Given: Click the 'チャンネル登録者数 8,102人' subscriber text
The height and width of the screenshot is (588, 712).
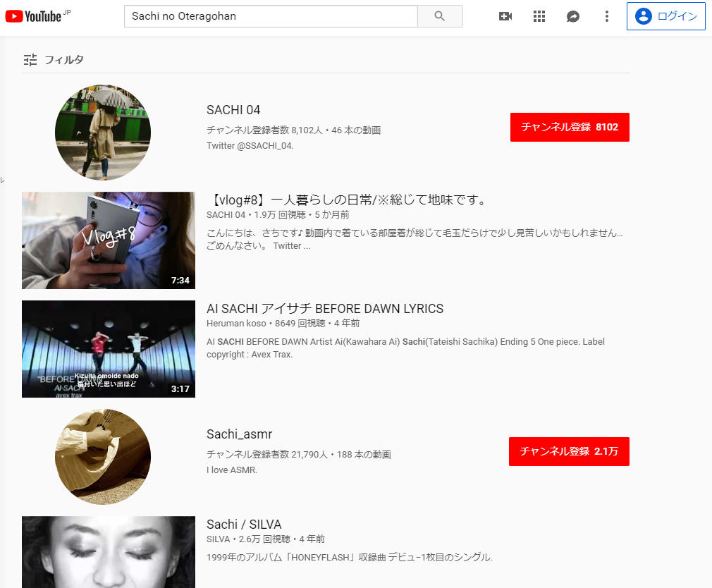Looking at the screenshot, I should (x=264, y=130).
